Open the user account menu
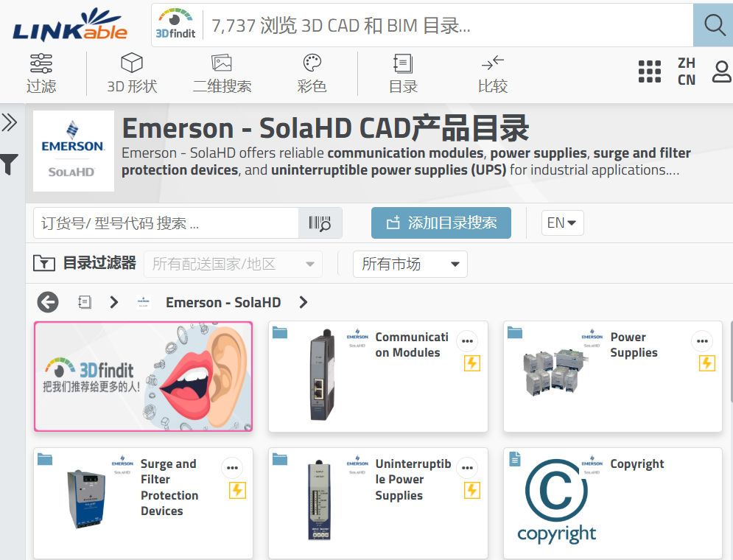Image resolution: width=733 pixels, height=560 pixels. point(722,71)
